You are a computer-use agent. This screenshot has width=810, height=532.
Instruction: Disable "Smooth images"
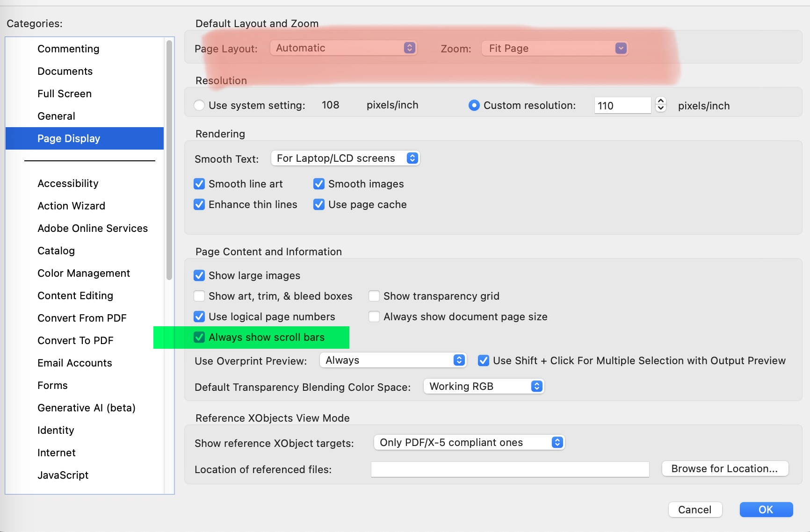pyautogui.click(x=318, y=184)
